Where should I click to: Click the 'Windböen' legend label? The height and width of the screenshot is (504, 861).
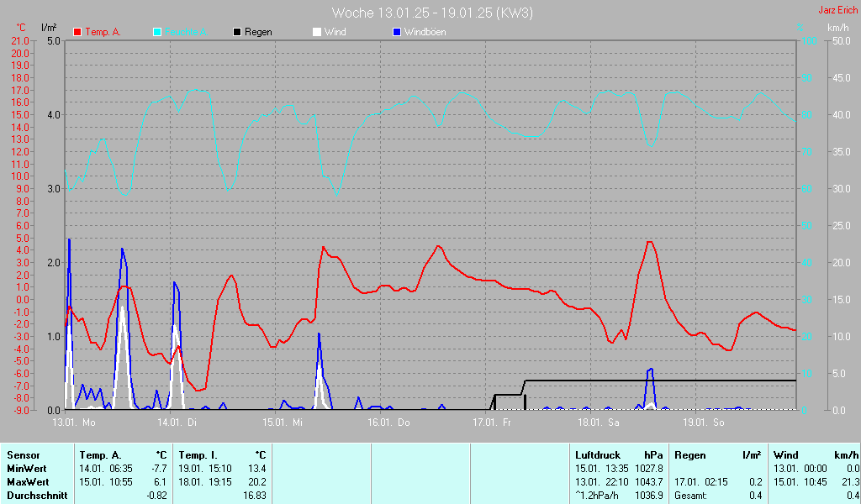[425, 32]
